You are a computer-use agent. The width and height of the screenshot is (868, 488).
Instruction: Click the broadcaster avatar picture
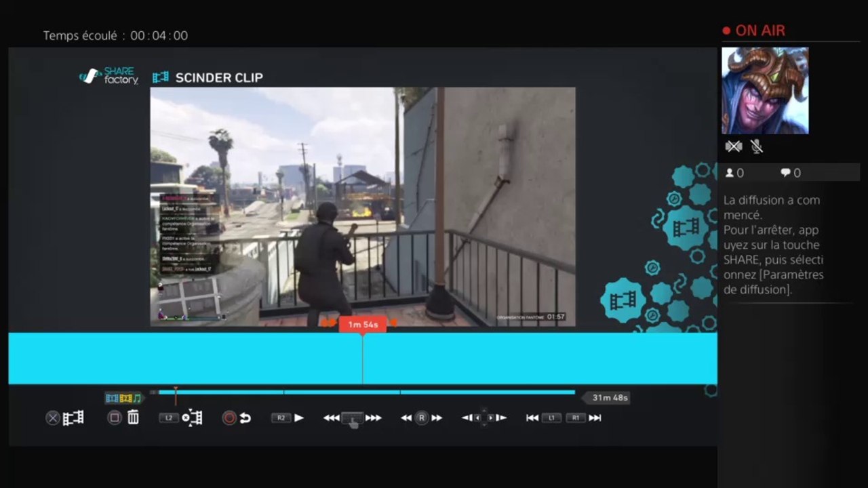765,91
